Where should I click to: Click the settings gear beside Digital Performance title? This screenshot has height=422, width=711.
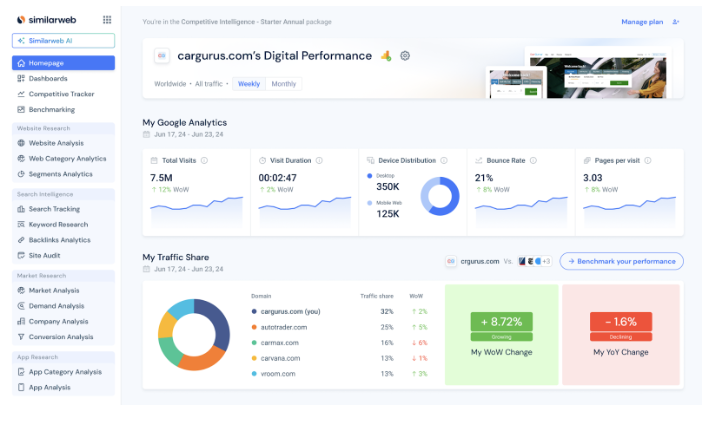click(x=405, y=56)
